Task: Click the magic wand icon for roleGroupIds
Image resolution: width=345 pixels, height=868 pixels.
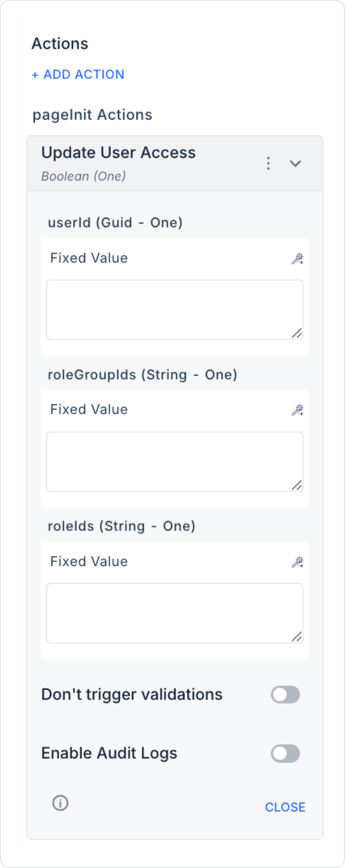Action: tap(297, 410)
